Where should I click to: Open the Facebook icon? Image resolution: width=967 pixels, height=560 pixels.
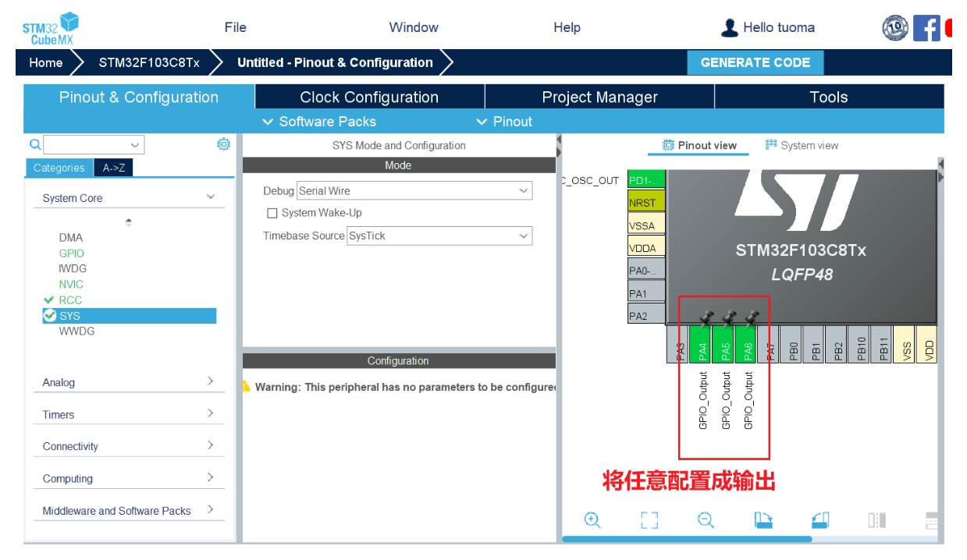pyautogui.click(x=926, y=28)
